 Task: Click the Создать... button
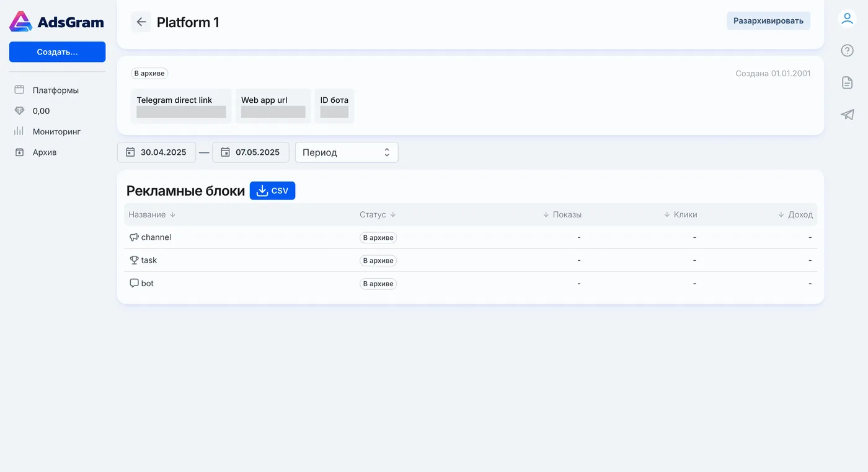[57, 52]
